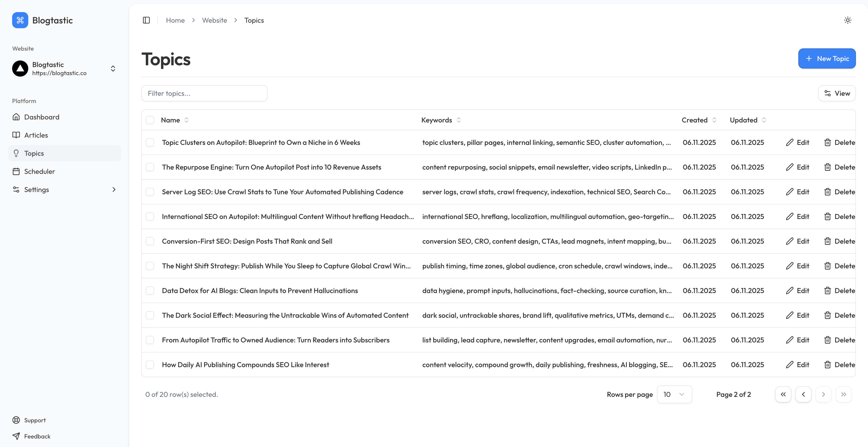The height and width of the screenshot is (447, 868).
Task: Select all rows with the header checkbox
Action: click(150, 120)
